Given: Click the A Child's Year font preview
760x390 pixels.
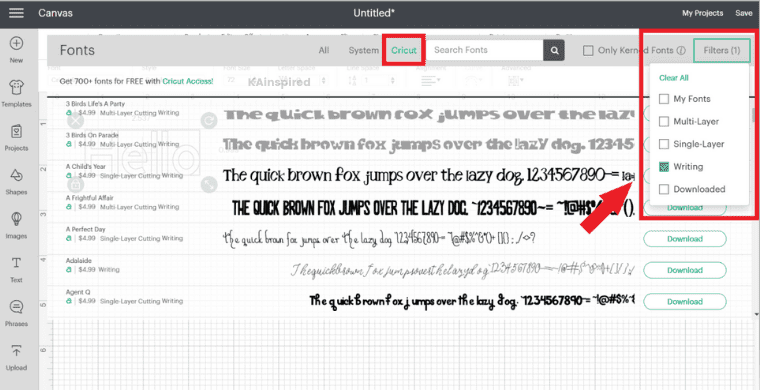Looking at the screenshot, I should [x=429, y=175].
